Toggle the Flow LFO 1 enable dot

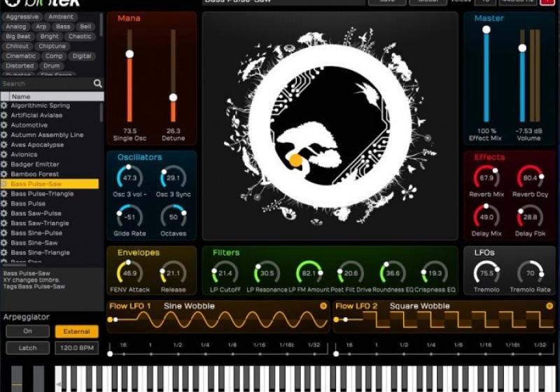323,306
